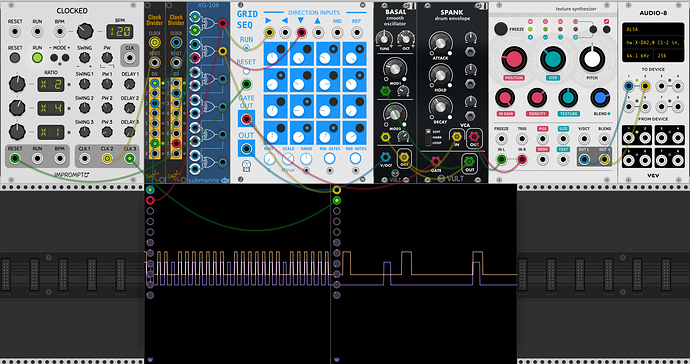Click the texture synthesizer TRIG input jack
The width and height of the screenshot is (690, 364).
point(522,139)
